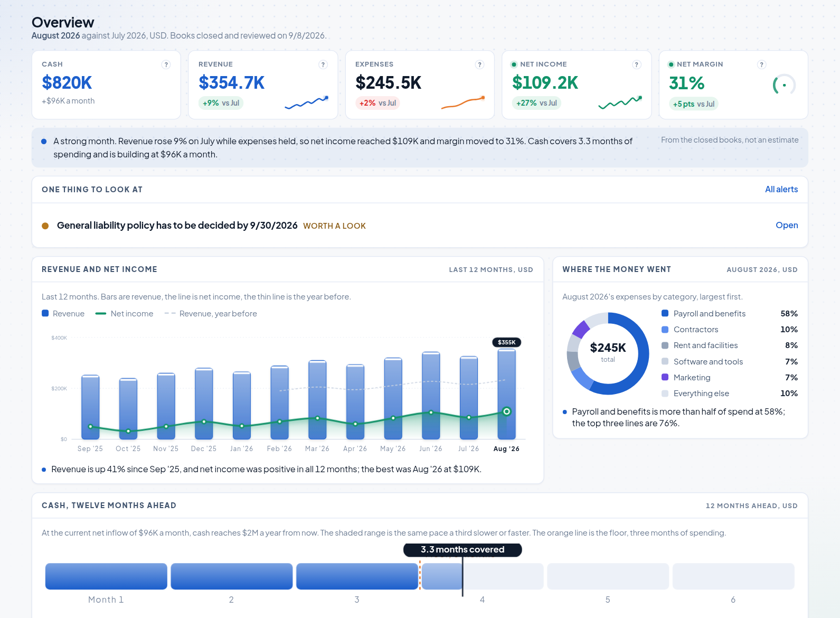Click the Rent and facilities category row
The height and width of the screenshot is (618, 840).
click(x=730, y=345)
